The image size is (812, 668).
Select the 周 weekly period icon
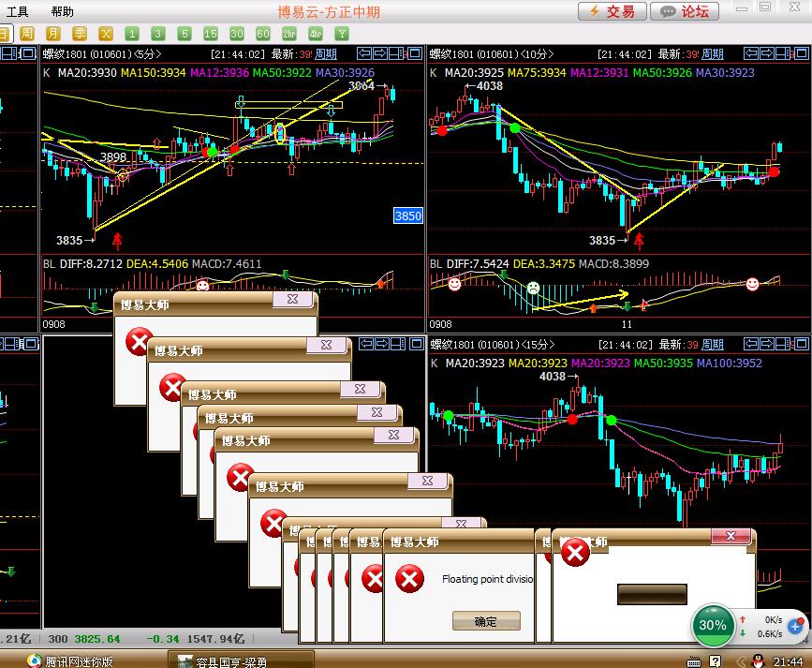click(x=27, y=34)
